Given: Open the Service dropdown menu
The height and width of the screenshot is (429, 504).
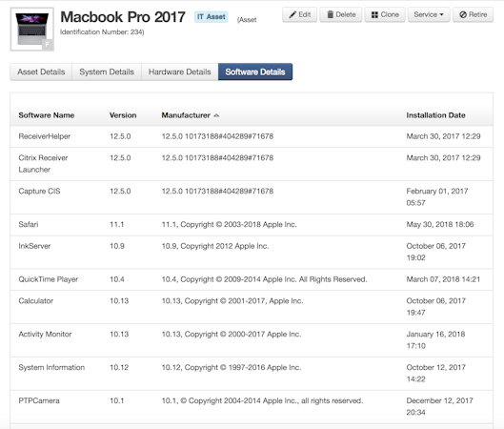Looking at the screenshot, I should coord(429,15).
